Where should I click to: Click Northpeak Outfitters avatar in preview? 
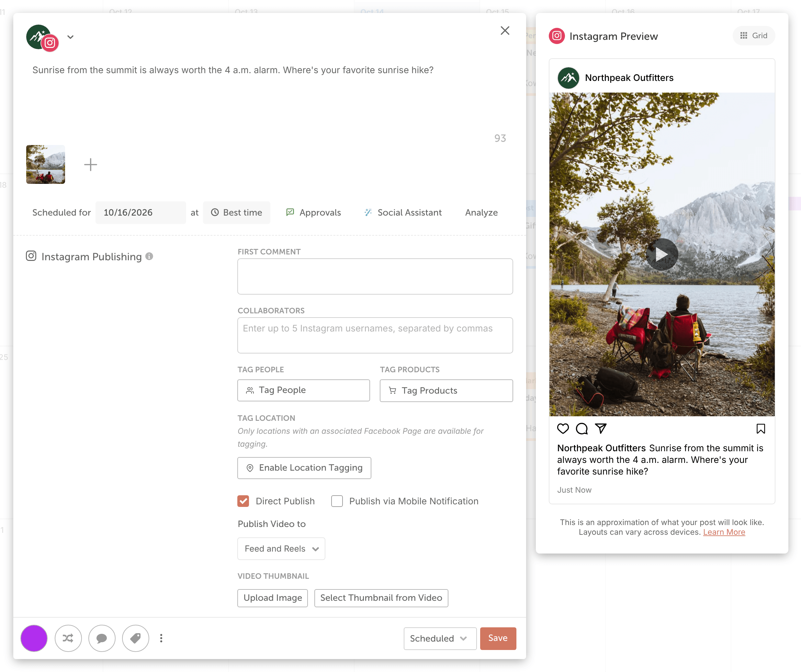coord(568,78)
